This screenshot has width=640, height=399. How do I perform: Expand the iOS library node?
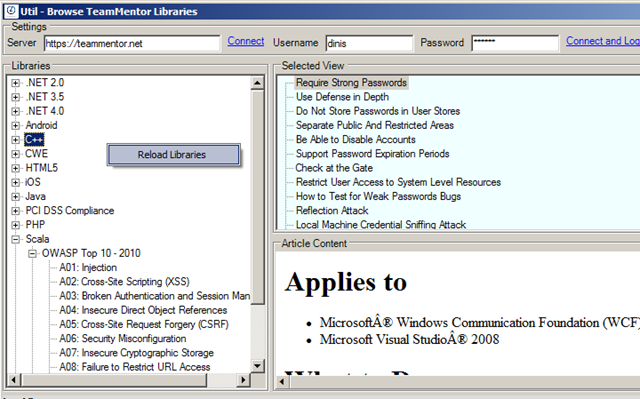click(x=16, y=182)
